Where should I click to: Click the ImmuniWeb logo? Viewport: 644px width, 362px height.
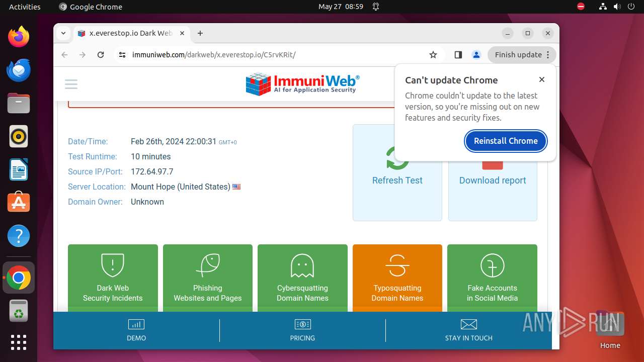(x=302, y=84)
